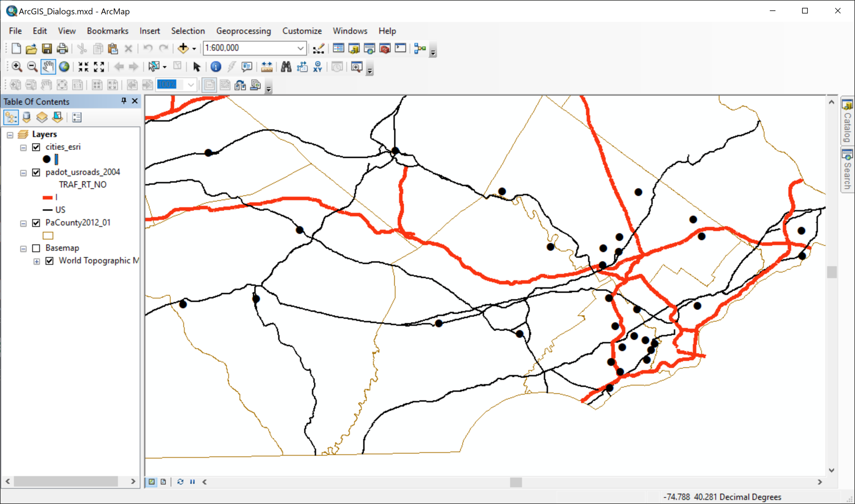Click the Fixed Zoom Out tool
The height and width of the screenshot is (504, 855).
click(x=99, y=67)
